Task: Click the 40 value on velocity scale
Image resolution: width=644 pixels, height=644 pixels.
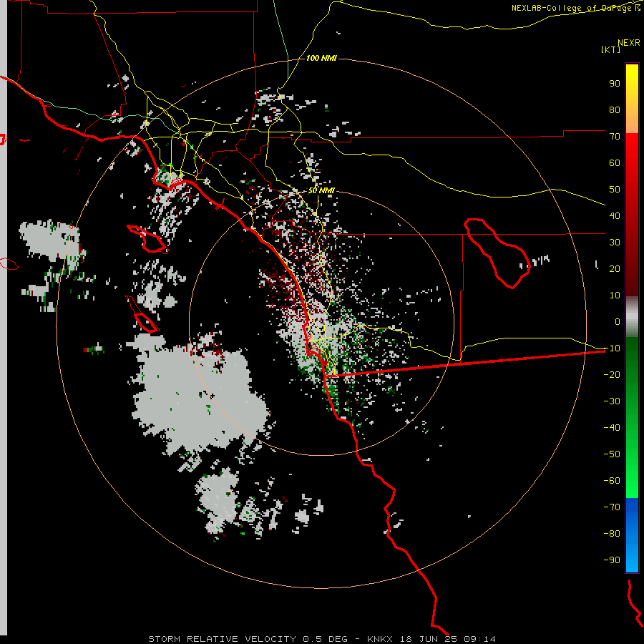Action: tap(615, 215)
